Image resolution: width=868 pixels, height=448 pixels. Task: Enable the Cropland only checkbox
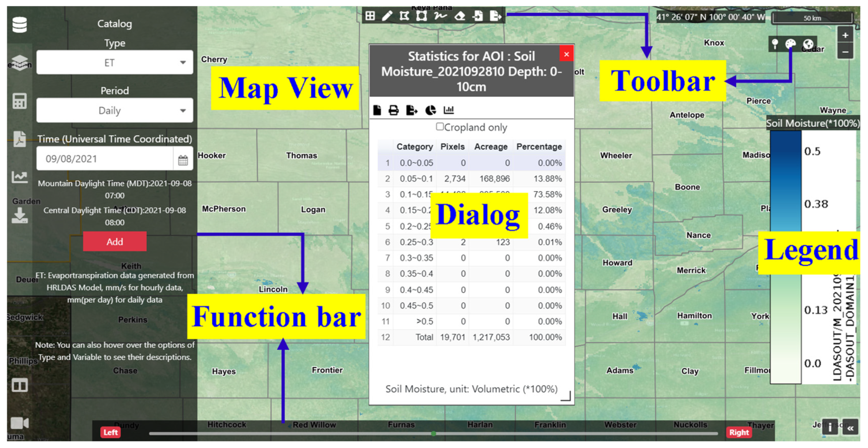(440, 127)
